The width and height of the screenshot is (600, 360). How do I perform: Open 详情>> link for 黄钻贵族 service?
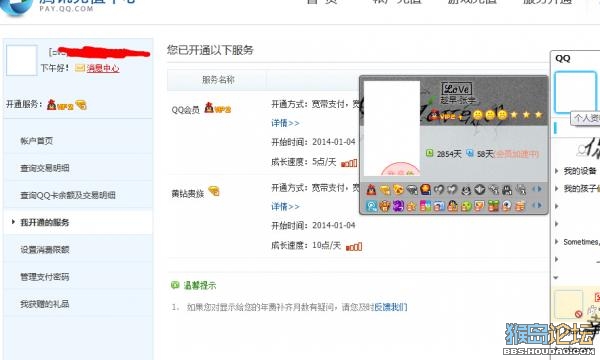(x=285, y=207)
